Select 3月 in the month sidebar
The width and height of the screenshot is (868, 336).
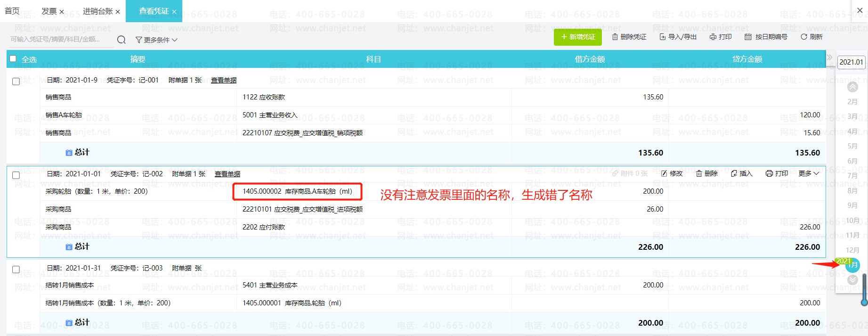click(x=852, y=116)
